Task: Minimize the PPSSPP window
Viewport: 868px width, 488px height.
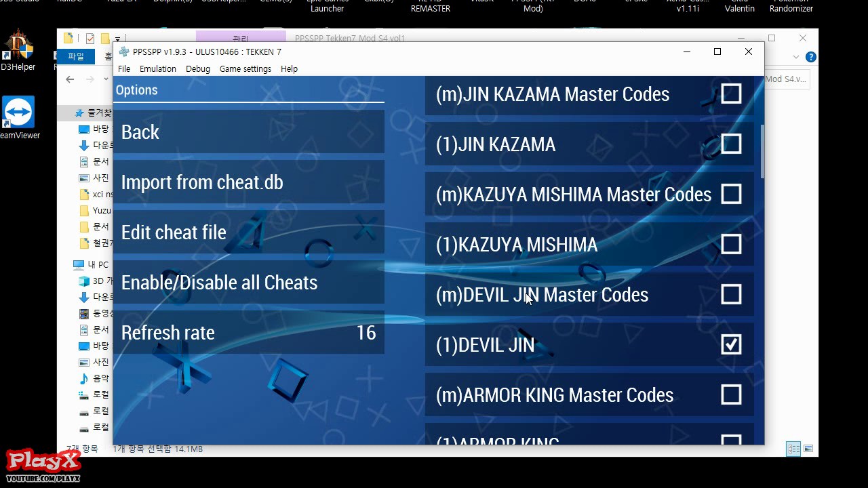Action: [687, 52]
